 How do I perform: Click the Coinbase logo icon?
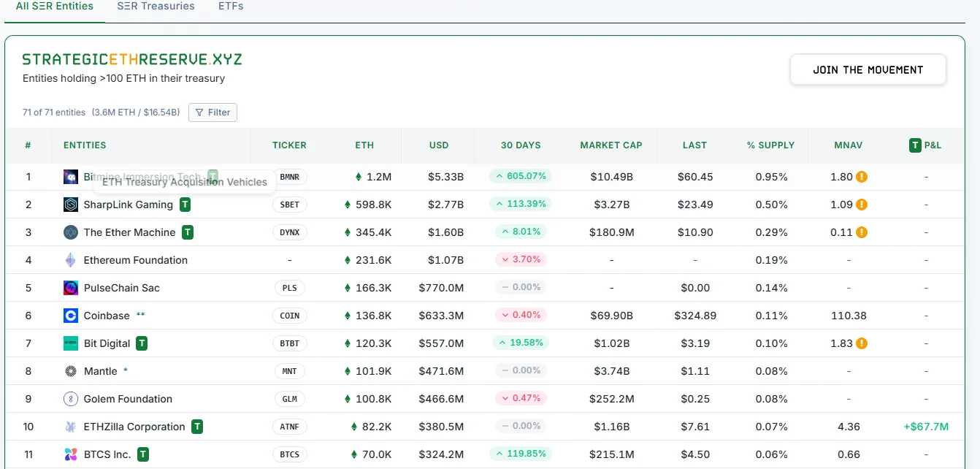pyautogui.click(x=71, y=316)
